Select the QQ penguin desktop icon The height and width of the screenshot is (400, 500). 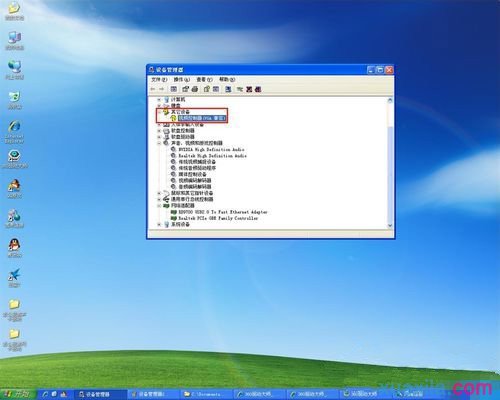point(14,248)
